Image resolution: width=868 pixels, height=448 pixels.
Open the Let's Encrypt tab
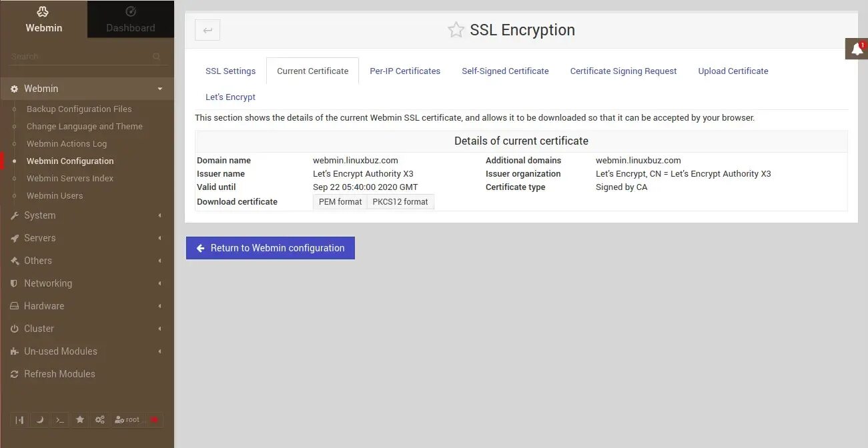[230, 97]
